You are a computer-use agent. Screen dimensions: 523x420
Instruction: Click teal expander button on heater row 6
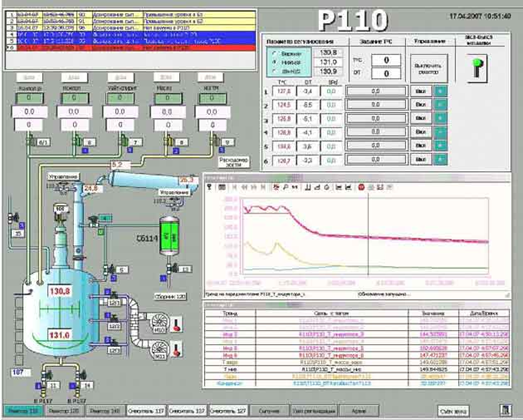[440, 159]
